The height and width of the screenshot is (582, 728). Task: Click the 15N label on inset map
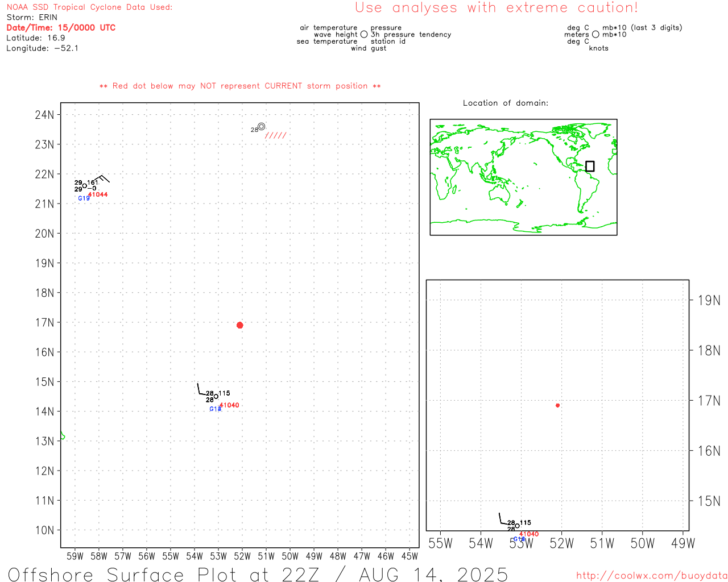(x=709, y=501)
